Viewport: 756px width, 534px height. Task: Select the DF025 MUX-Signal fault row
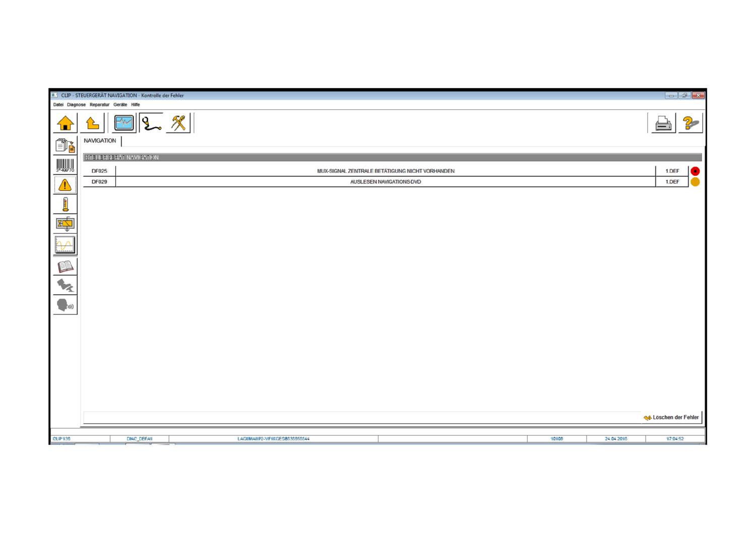pyautogui.click(x=386, y=171)
